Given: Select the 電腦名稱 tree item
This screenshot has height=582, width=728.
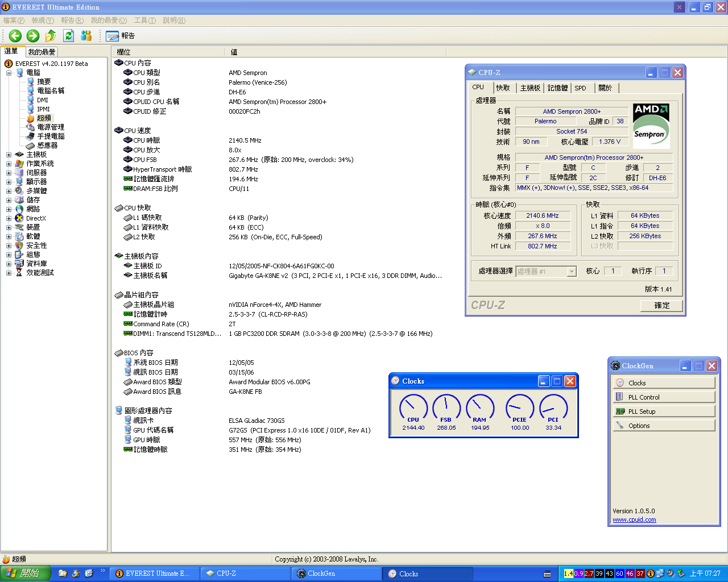Looking at the screenshot, I should pos(51,91).
